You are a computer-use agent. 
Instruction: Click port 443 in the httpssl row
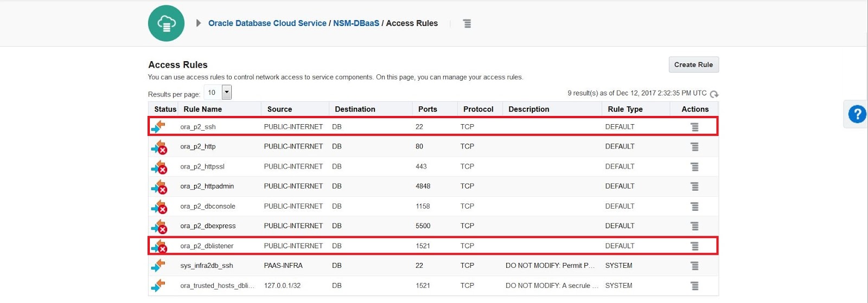[x=421, y=166]
